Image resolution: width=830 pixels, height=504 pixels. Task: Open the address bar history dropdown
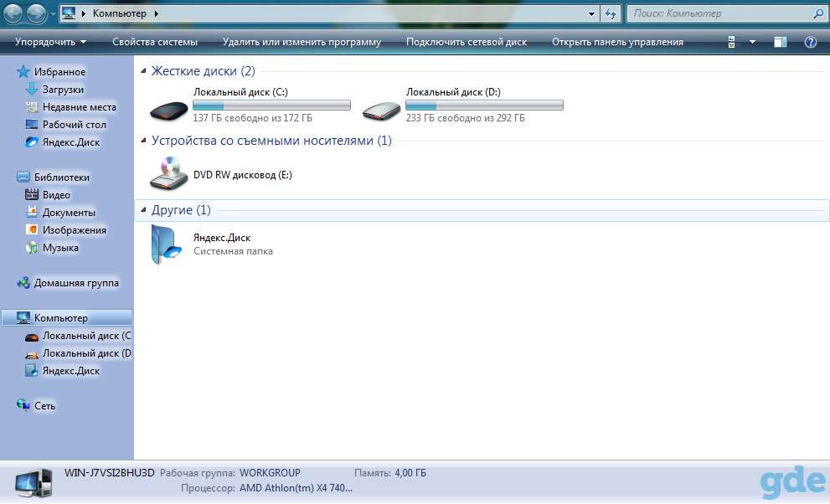click(592, 13)
